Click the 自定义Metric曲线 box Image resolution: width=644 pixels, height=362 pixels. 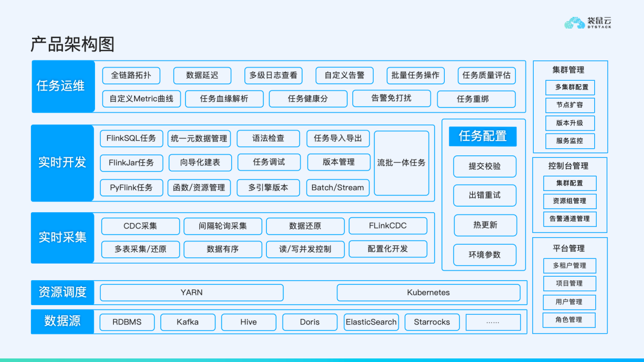tap(141, 98)
